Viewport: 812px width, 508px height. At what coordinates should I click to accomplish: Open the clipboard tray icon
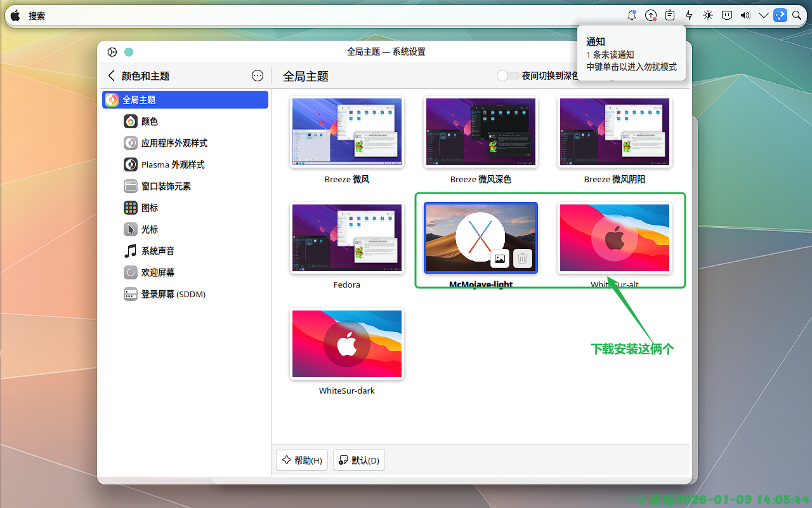(669, 16)
